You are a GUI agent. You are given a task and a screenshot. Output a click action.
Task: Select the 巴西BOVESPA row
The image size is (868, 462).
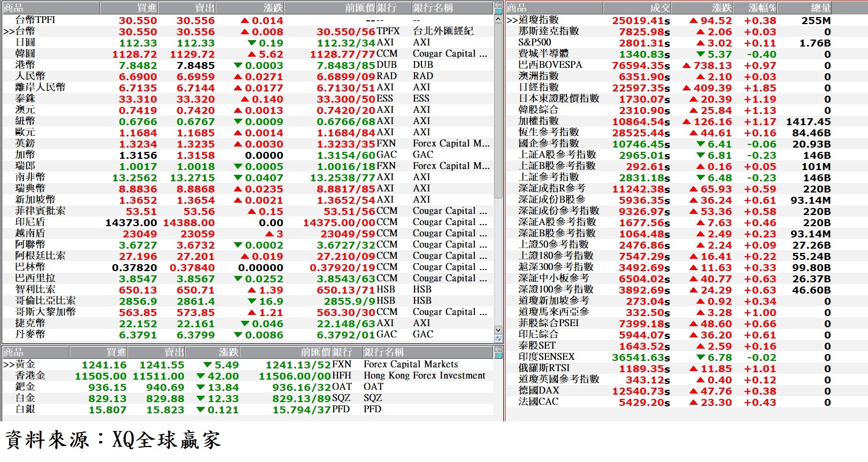click(x=686, y=65)
